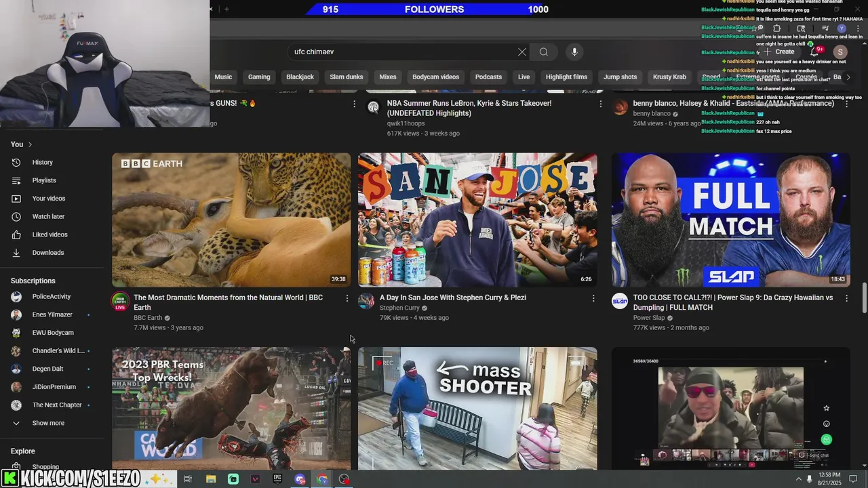
Task: Expand the You section chevron
Action: [x=30, y=144]
